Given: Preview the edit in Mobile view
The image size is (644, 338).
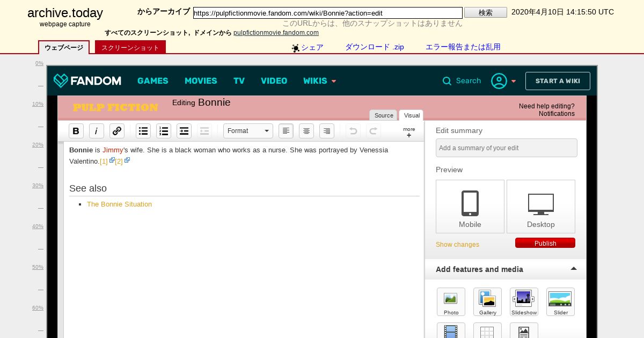Looking at the screenshot, I should [470, 207].
